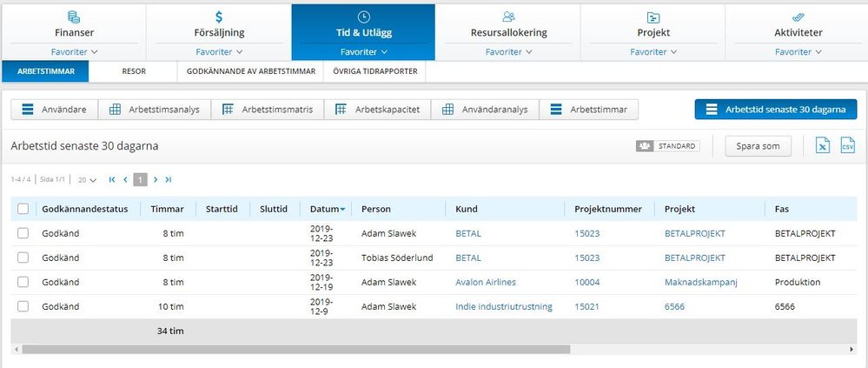Open the project link 6566

click(674, 306)
